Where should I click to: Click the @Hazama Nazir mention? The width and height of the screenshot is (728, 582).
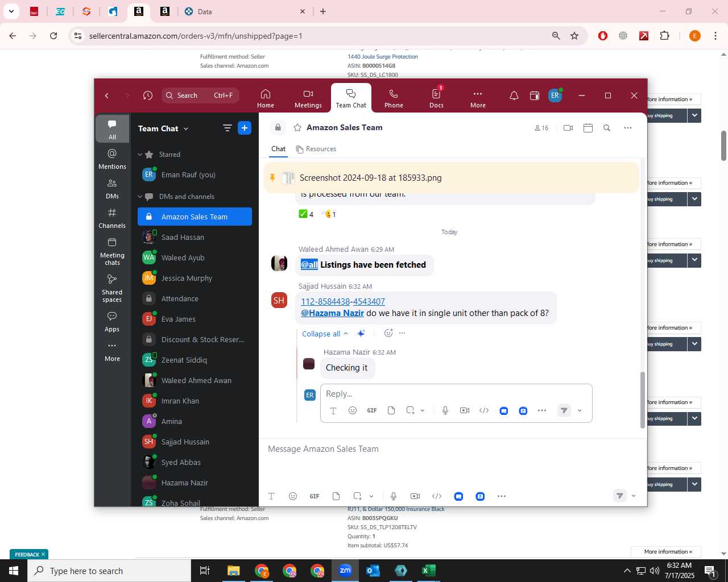click(x=332, y=313)
